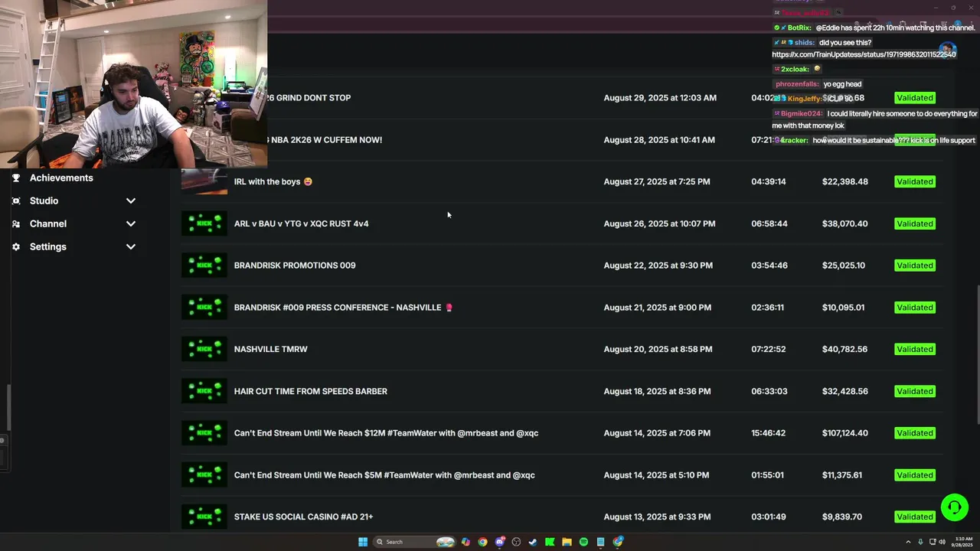Expand the Studio menu chevron
Screen dimensions: 980x551
tap(131, 201)
